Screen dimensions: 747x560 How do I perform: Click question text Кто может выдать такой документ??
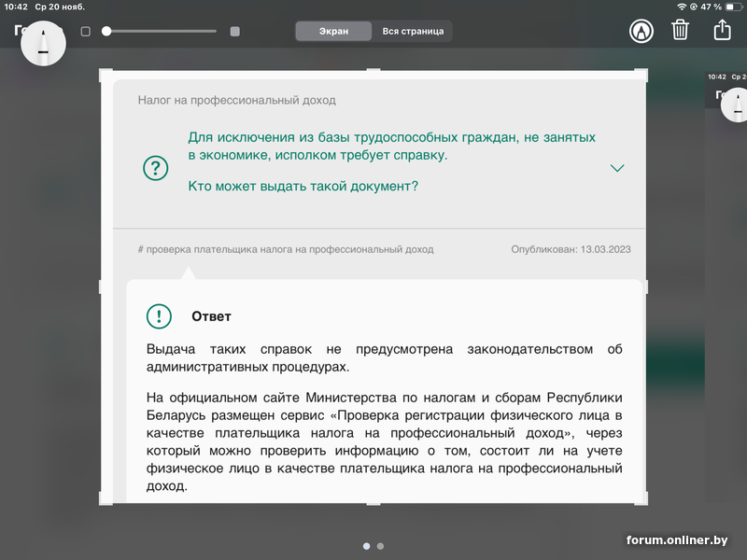click(303, 186)
